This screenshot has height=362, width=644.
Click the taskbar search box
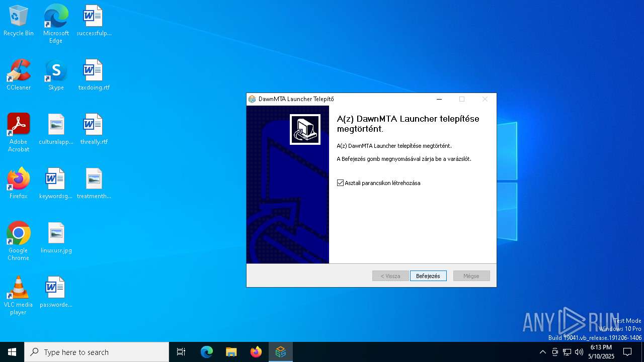click(97, 352)
